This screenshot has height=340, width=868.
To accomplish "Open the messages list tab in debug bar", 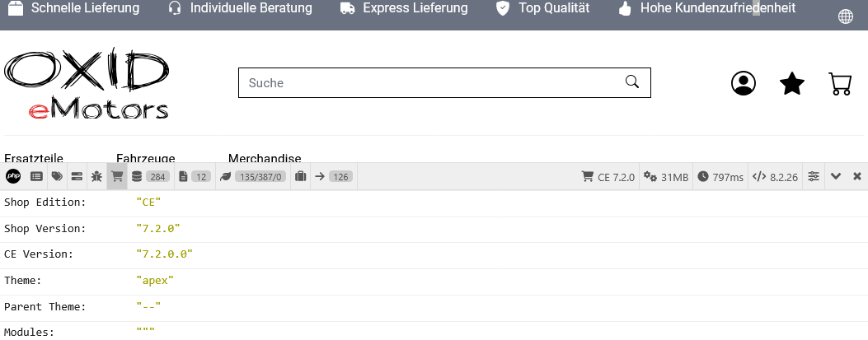I will [x=36, y=176].
